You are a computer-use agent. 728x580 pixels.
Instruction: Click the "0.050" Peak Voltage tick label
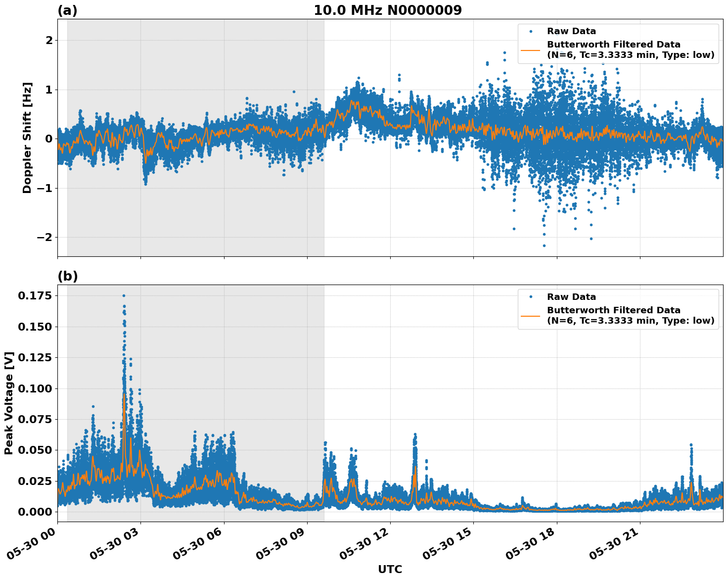tap(35, 450)
